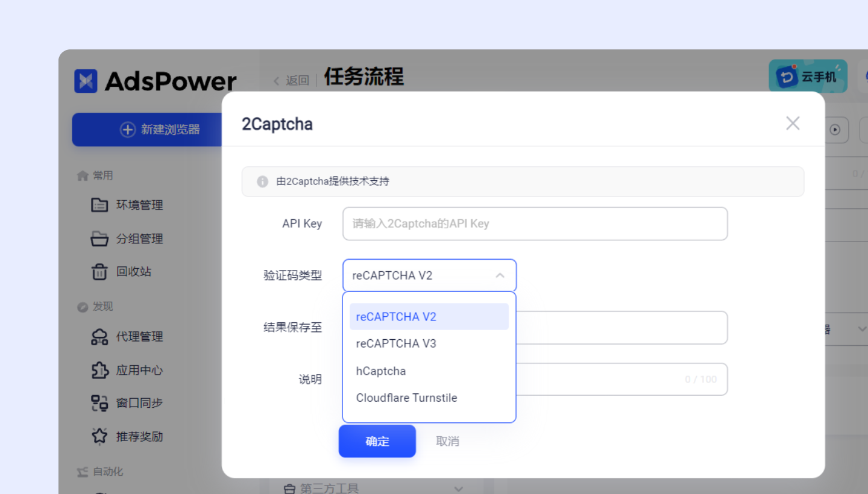This screenshot has height=494, width=868.
Task: Select Cloudflare Turnstile option
Action: point(429,398)
